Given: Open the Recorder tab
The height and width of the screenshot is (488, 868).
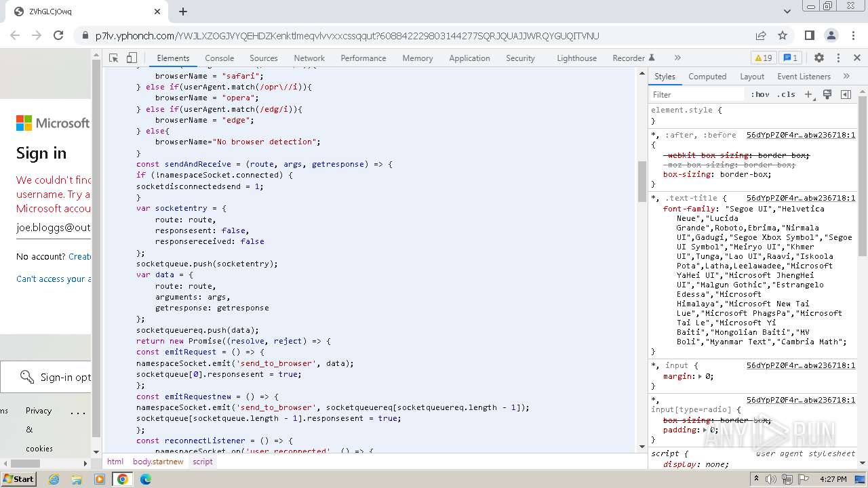Looking at the screenshot, I should click(x=633, y=58).
